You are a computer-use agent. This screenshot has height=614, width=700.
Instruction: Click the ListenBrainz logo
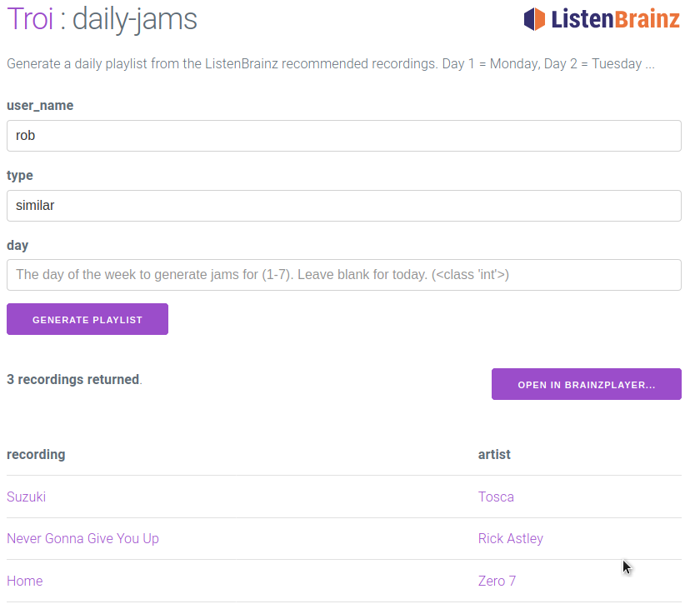602,19
